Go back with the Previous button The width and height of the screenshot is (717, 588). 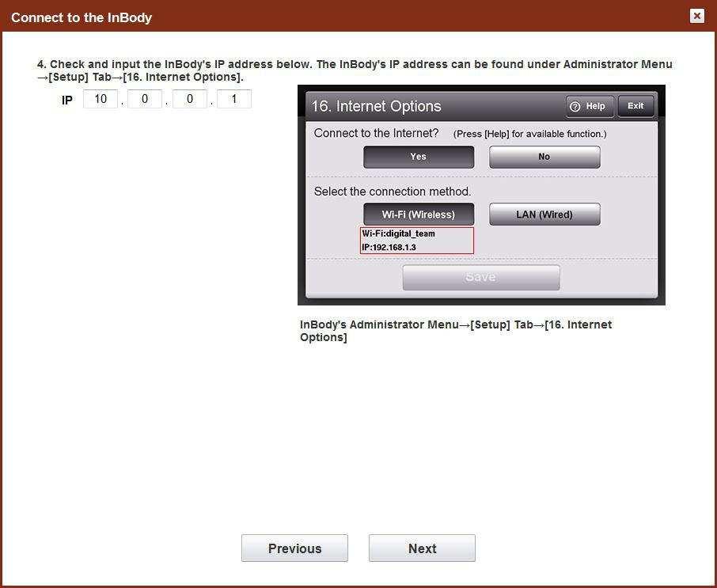tap(294, 548)
